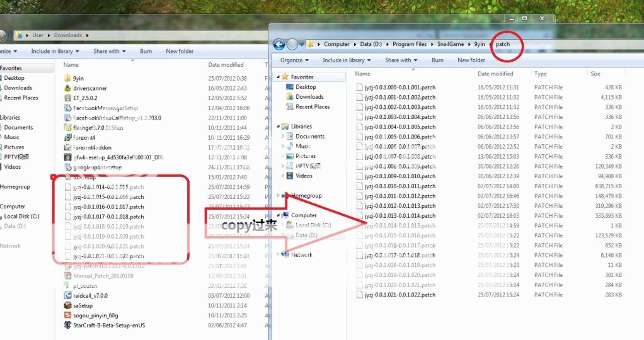Viewport: 644px width, 340px height.
Task: Click New folder in patch window toolbar
Action: [x=471, y=60]
